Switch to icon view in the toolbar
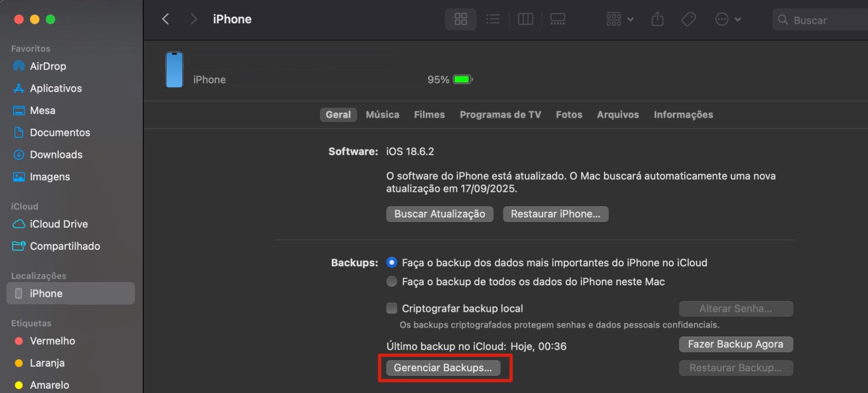Image resolution: width=868 pixels, height=393 pixels. [x=460, y=19]
